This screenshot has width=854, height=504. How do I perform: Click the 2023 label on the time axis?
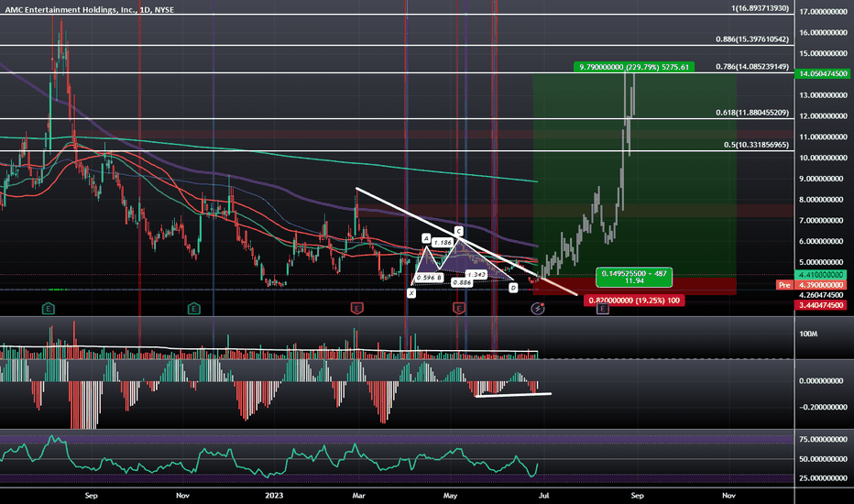pos(274,495)
